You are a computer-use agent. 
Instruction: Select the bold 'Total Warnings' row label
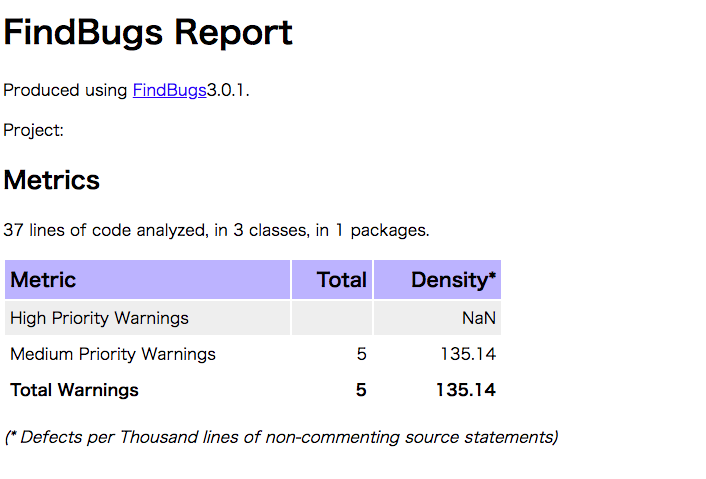[x=74, y=390]
